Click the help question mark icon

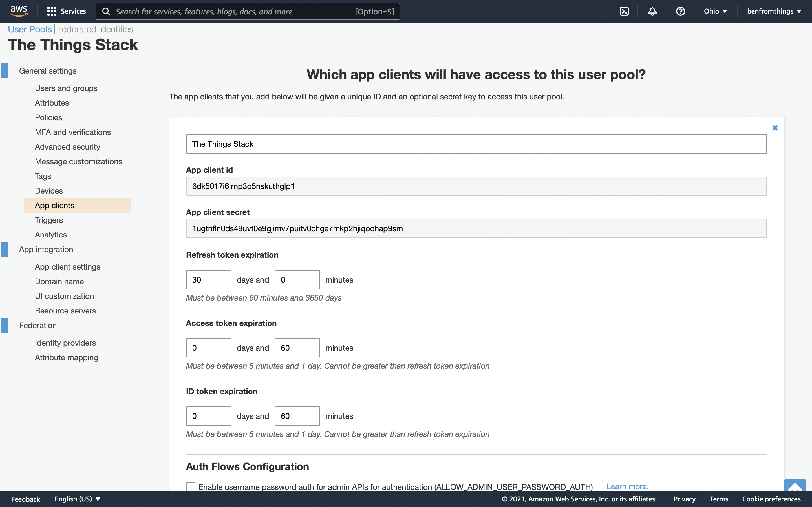click(680, 11)
